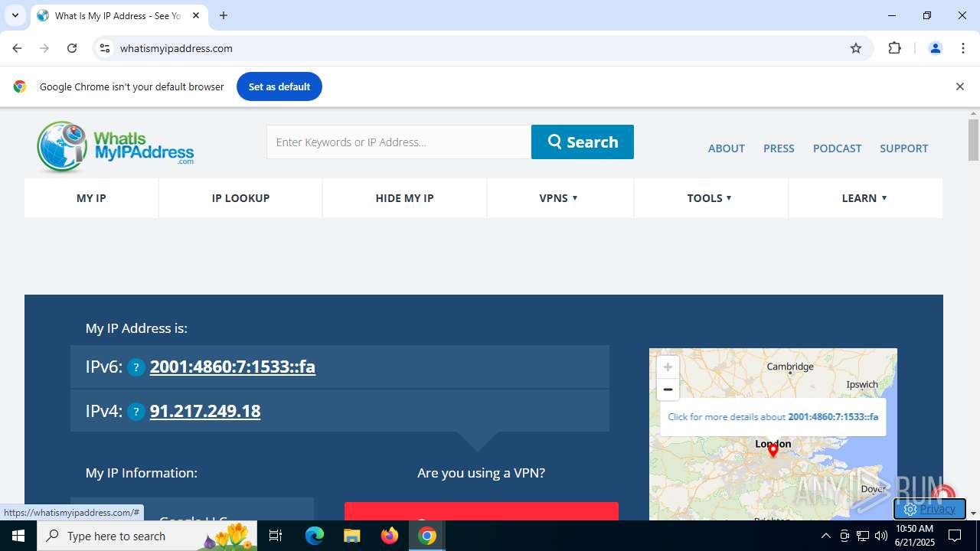The width and height of the screenshot is (980, 551).
Task: Open the Extensions puzzle icon
Action: tap(894, 48)
